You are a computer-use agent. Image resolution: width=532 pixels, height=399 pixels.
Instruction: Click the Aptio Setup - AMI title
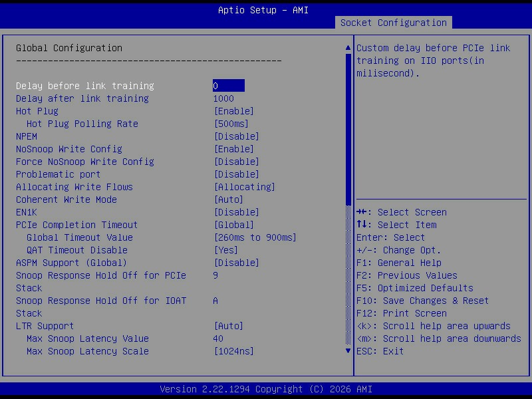pyautogui.click(x=263, y=10)
